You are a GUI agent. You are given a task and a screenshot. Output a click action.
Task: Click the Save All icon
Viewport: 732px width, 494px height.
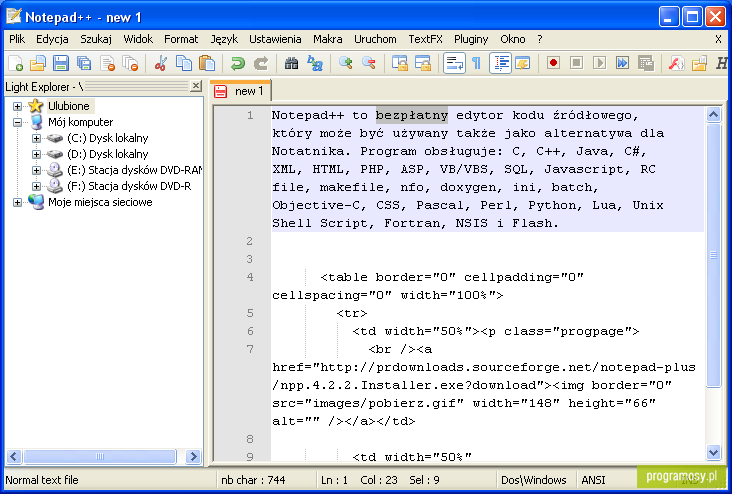coord(84,63)
